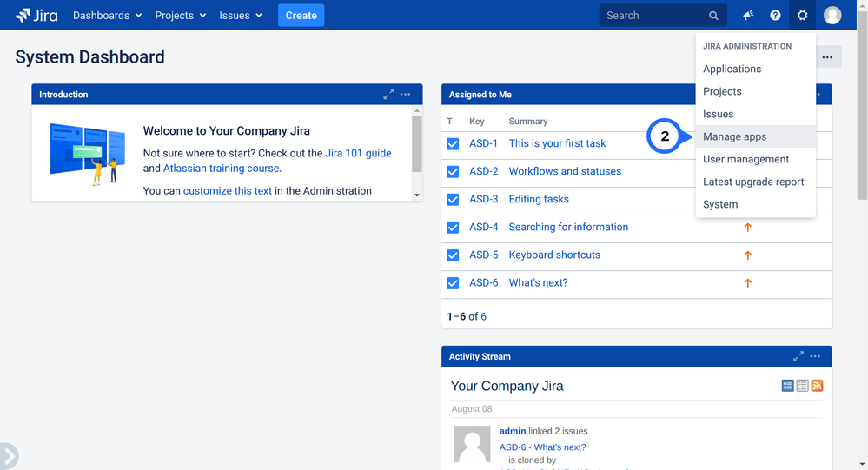868x470 pixels.
Task: Open 'ASD-6 - What's next?' activity link
Action: (x=542, y=447)
